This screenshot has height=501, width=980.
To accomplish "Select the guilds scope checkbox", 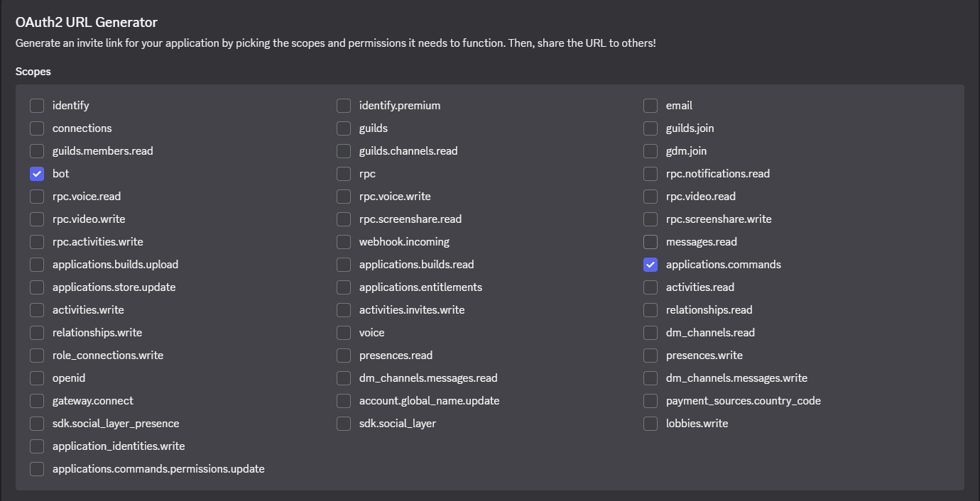I will [344, 128].
